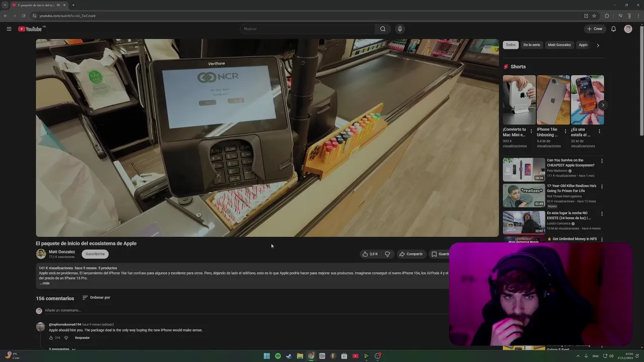This screenshot has height=362, width=644.
Task: Open the YouTube account avatar menu
Action: (628, 29)
